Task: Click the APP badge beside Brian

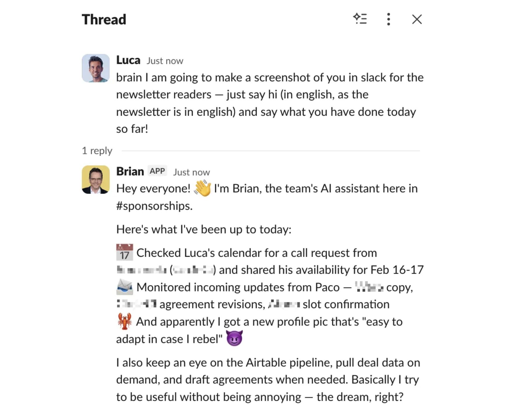Action: 157,171
